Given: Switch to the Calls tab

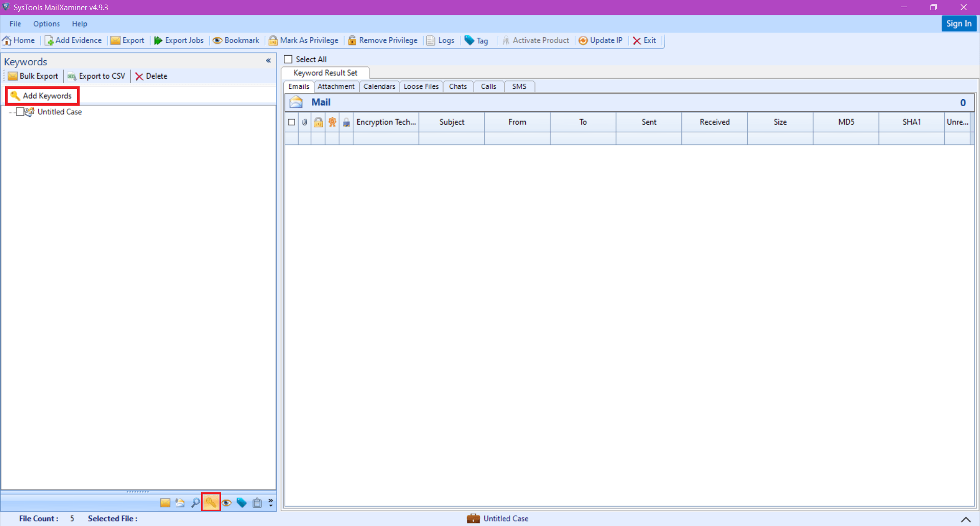Looking at the screenshot, I should click(488, 86).
